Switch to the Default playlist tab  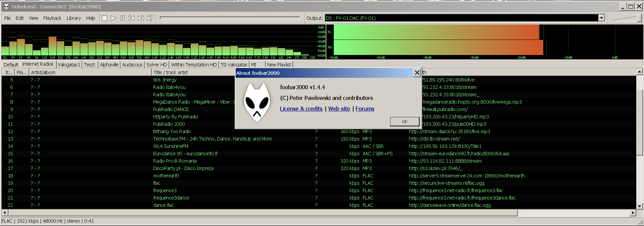(x=11, y=65)
